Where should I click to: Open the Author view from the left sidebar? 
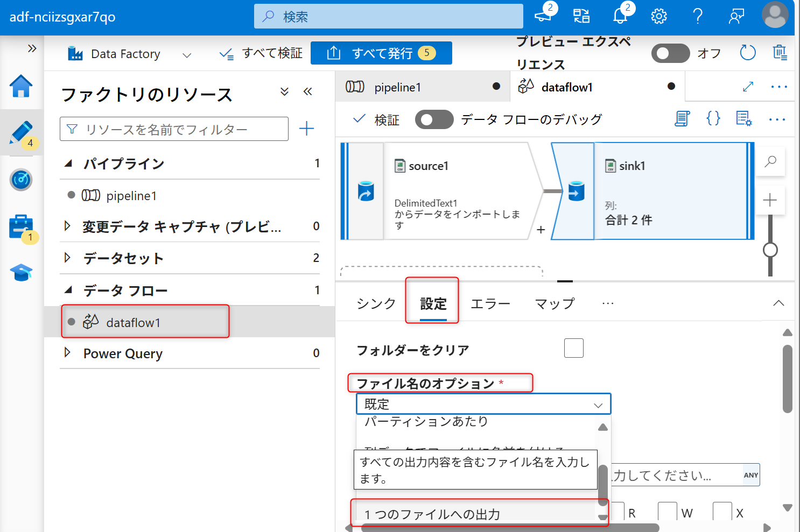21,133
